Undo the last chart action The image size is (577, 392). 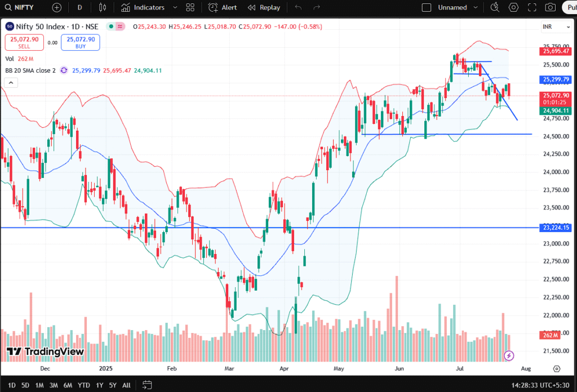coord(299,7)
